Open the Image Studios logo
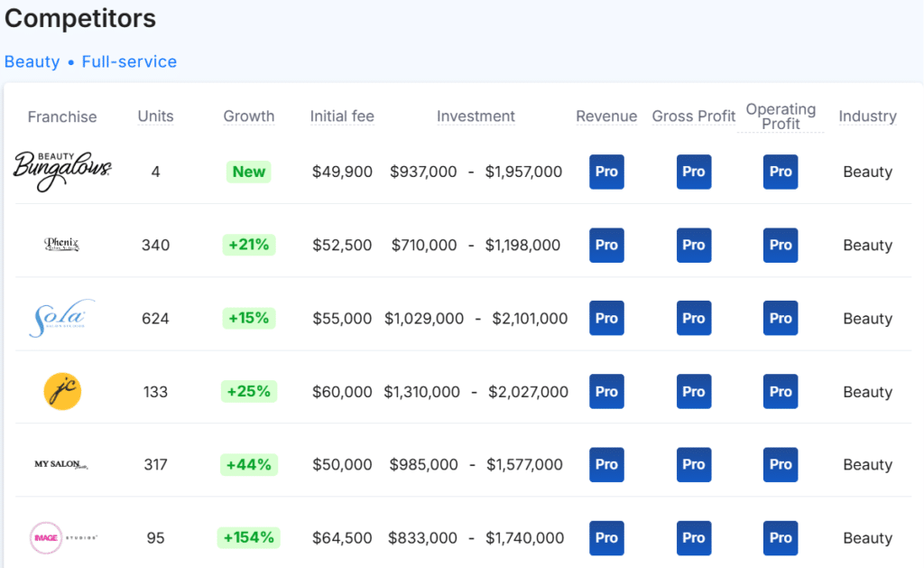The width and height of the screenshot is (924, 568). point(63,537)
